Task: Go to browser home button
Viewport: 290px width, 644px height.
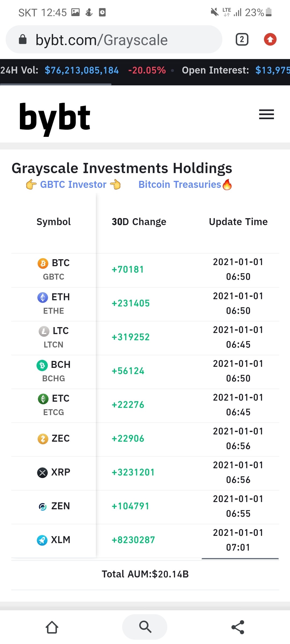Action: point(52,627)
